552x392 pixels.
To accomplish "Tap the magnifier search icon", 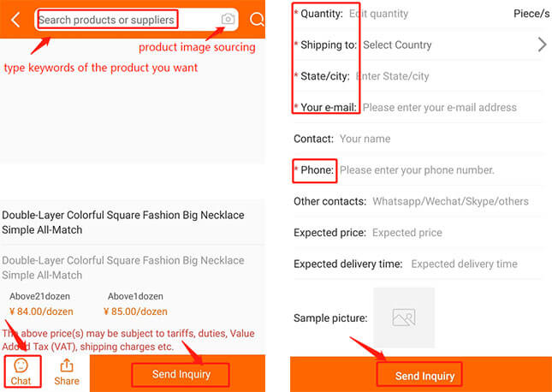I will (x=256, y=19).
